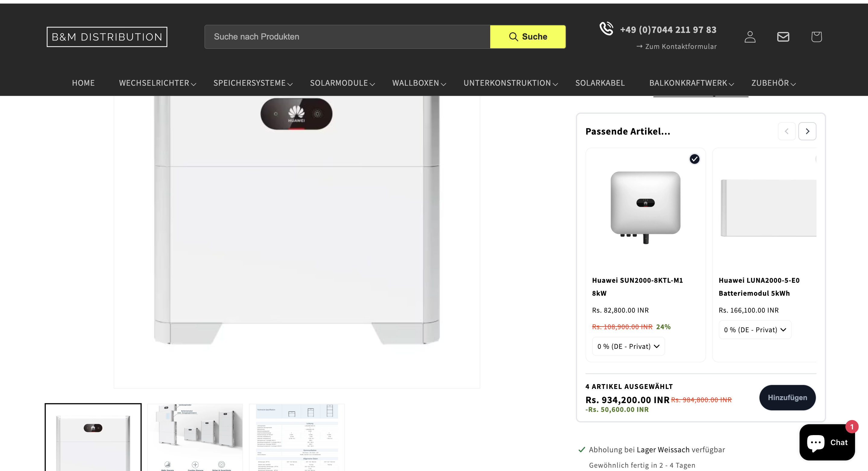Uncheck the Huawei SUN2000-8KTL-M1 selection
868x471 pixels.
(x=694, y=159)
